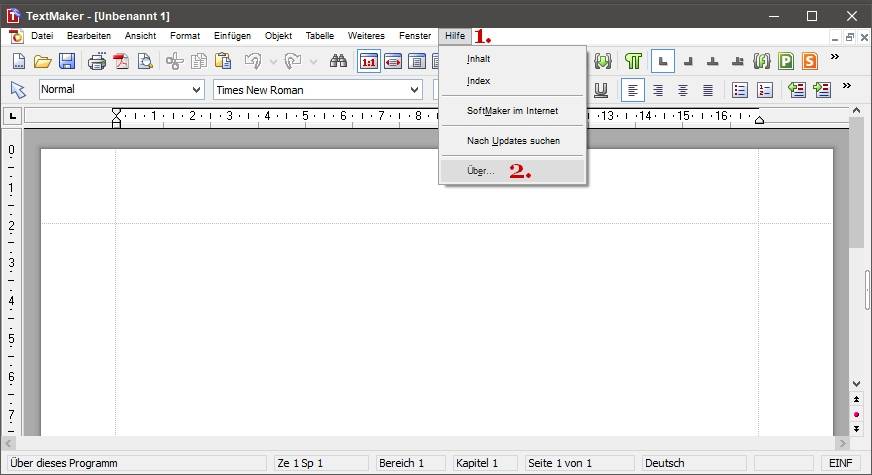
Task: Redo action with the redo arrow
Action: click(293, 61)
